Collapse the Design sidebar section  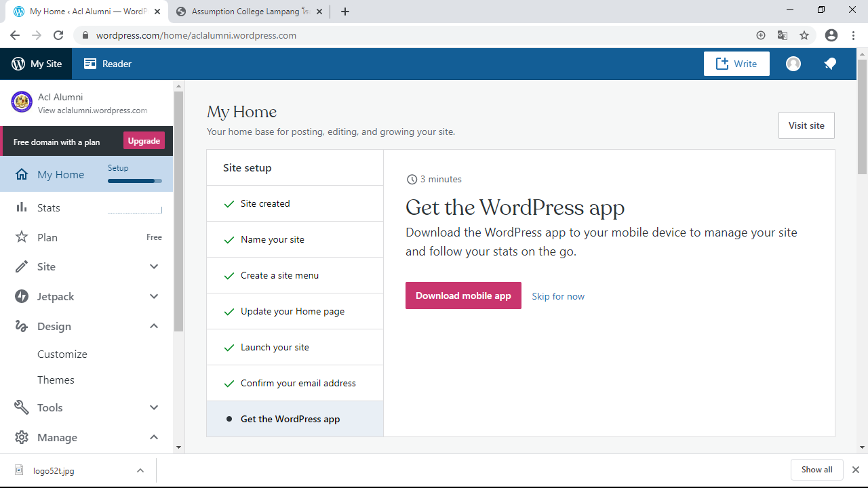pos(154,326)
